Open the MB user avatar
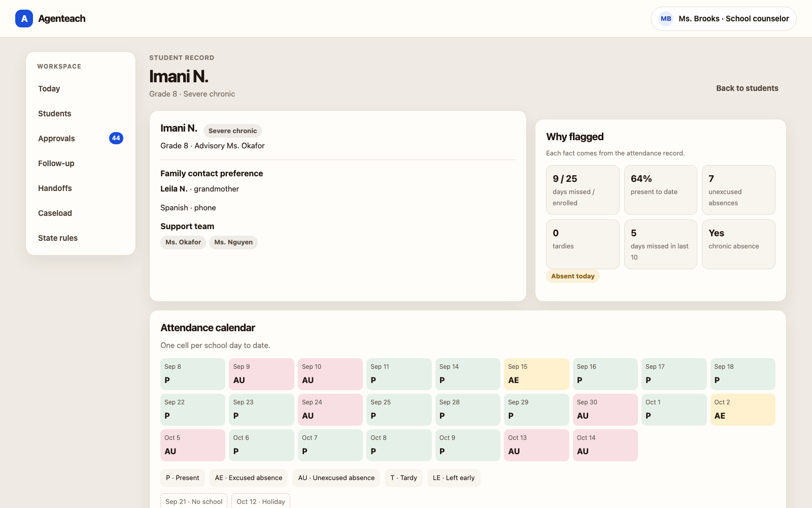812x508 pixels. pyautogui.click(x=666, y=19)
